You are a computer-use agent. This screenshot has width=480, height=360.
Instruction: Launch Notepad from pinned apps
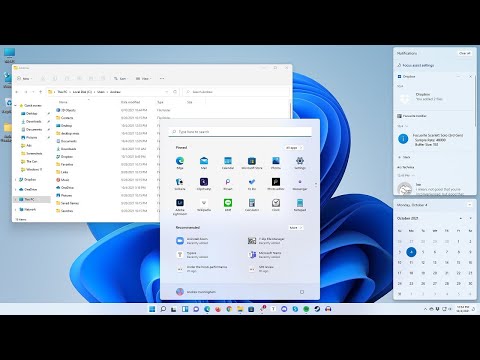pos(300,205)
